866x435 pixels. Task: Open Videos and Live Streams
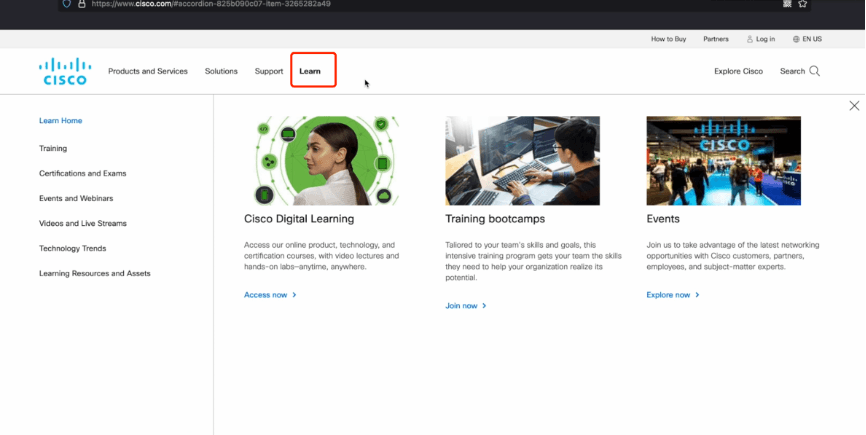point(83,224)
